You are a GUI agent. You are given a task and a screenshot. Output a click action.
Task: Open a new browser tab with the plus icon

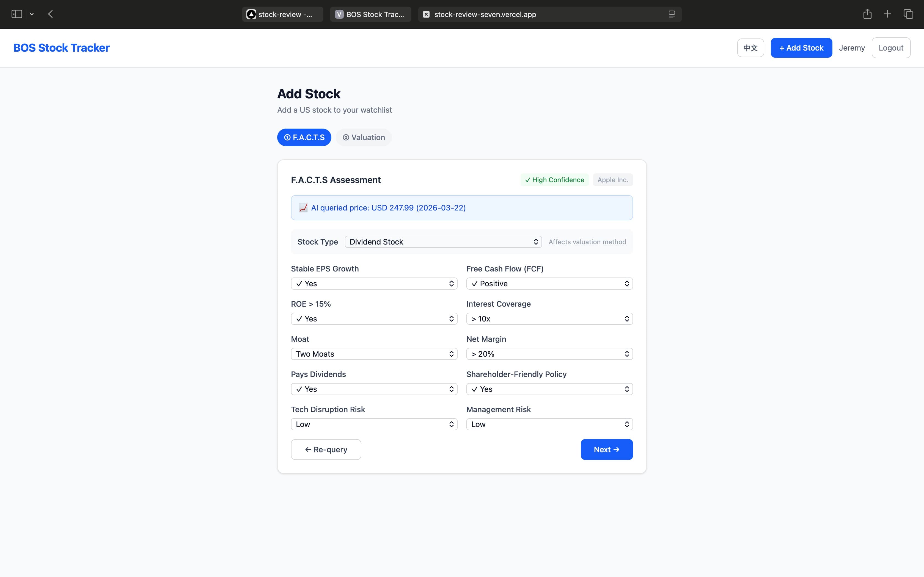(887, 14)
